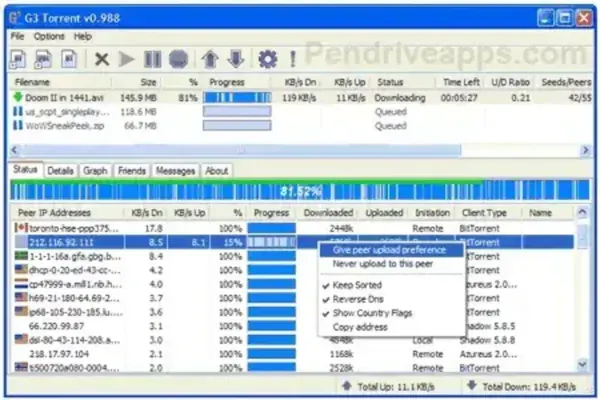Click the flag beside dhcp-0-20-ed-43 peer
Screen dimensions: 600x400
point(21,269)
